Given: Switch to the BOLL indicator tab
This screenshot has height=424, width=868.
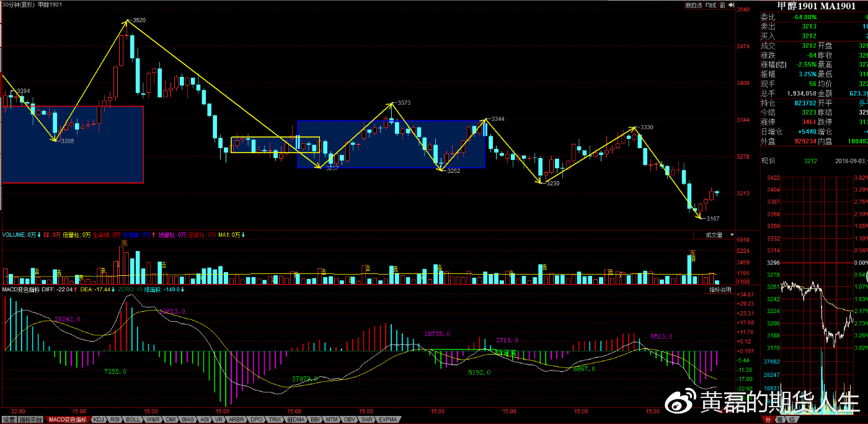Looking at the screenshot, I should pos(133,420).
